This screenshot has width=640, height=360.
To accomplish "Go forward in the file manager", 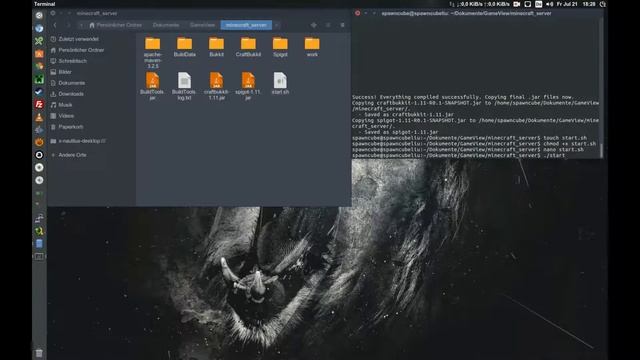I will pyautogui.click(x=68, y=25).
